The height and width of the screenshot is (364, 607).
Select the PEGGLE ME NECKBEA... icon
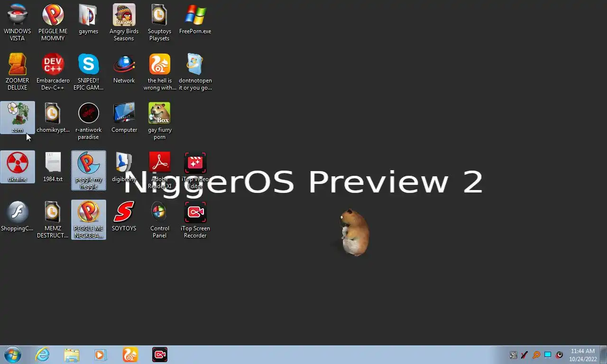[89, 219]
